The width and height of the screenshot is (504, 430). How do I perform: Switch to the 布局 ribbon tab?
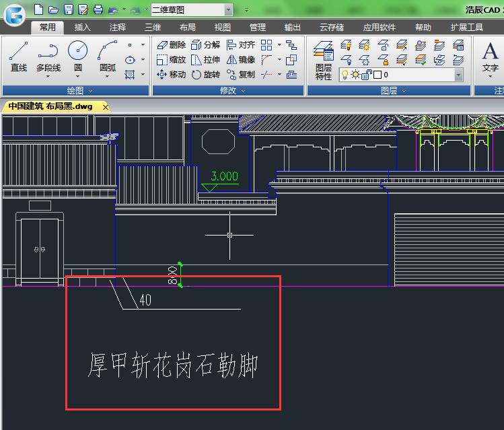pyautogui.click(x=188, y=28)
